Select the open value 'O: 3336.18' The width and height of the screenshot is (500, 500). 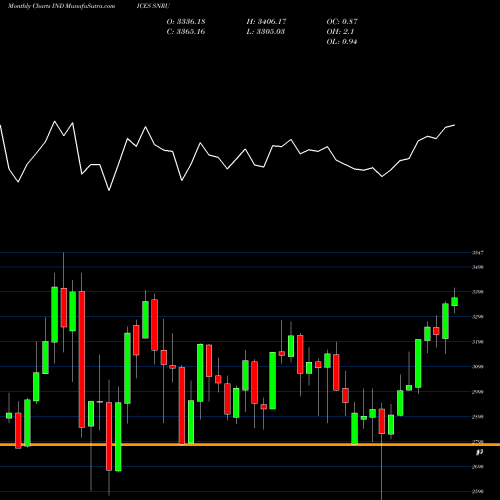tap(186, 22)
